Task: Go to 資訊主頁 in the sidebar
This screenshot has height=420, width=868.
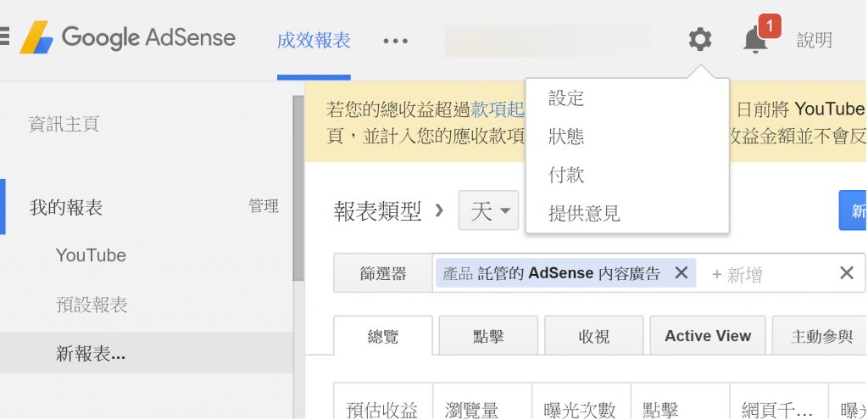Action: (64, 124)
